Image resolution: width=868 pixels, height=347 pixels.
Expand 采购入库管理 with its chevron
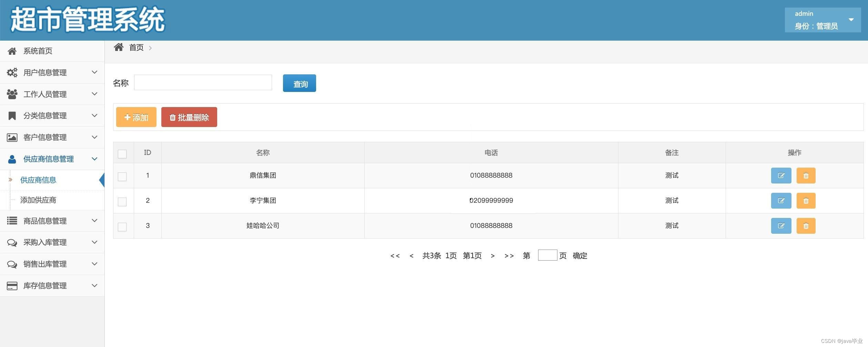94,242
